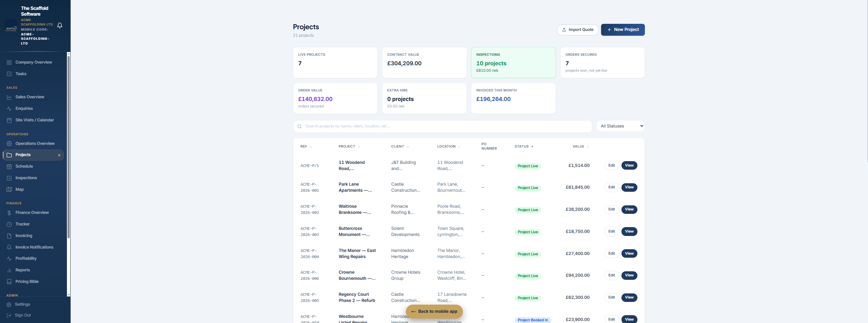Click Sign Out arrow icon

pyautogui.click(x=9, y=316)
